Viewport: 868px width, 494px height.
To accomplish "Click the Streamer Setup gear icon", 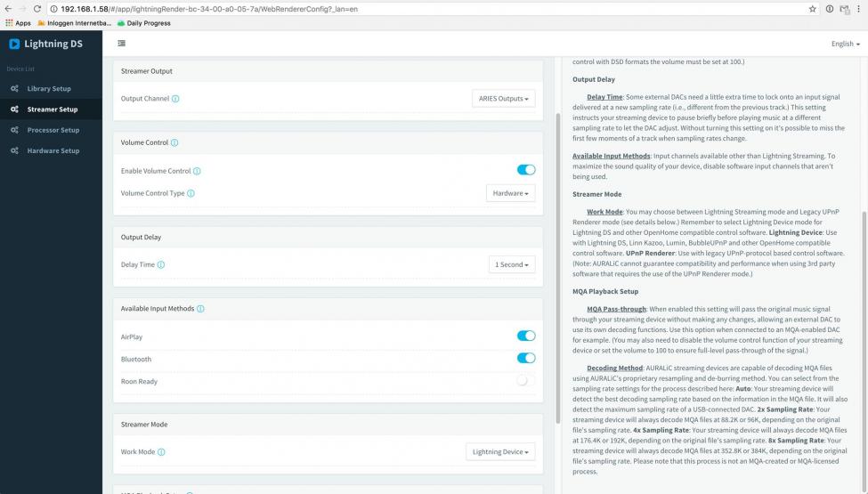I will tap(14, 109).
